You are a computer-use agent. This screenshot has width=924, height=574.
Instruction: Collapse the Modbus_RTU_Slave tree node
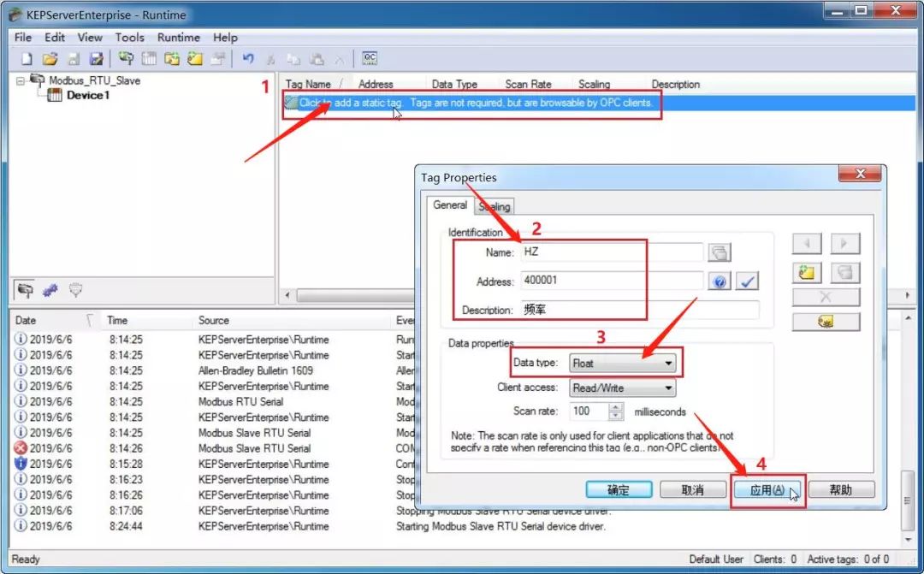click(20, 80)
